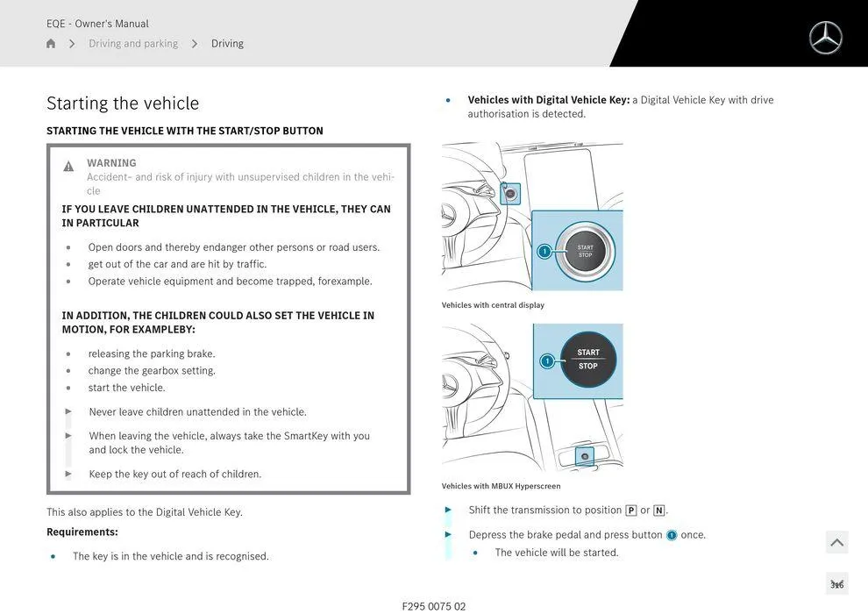Screen dimensions: 868x614
Task: Click the circled 1 button in brake pedal instruction
Action: (x=672, y=534)
